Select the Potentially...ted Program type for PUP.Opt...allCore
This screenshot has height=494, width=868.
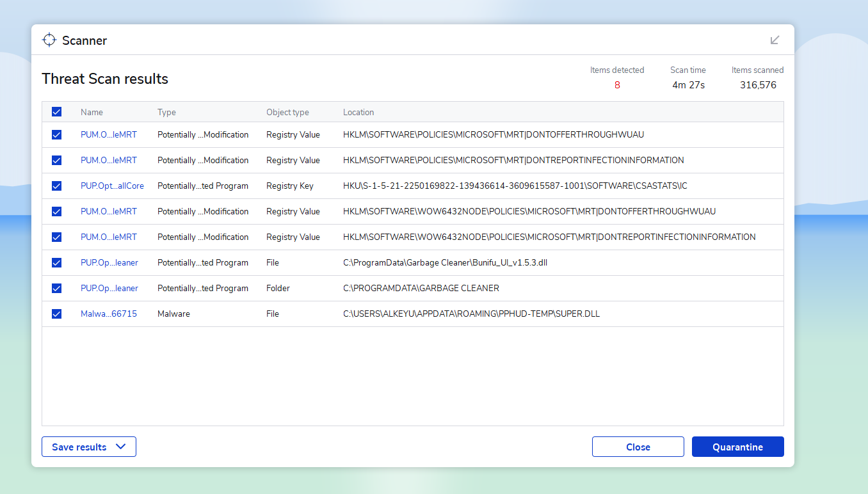[203, 186]
